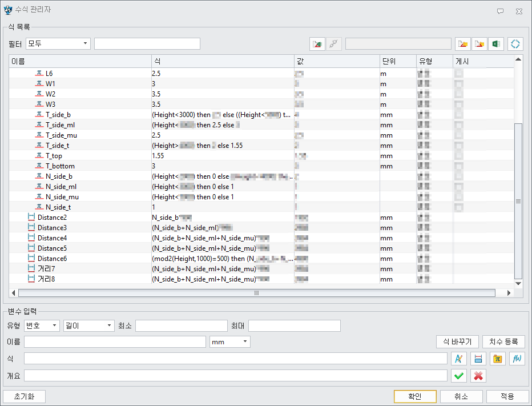Select the Distance6 row in the list
This screenshot has width=532, height=406.
(x=53, y=259)
